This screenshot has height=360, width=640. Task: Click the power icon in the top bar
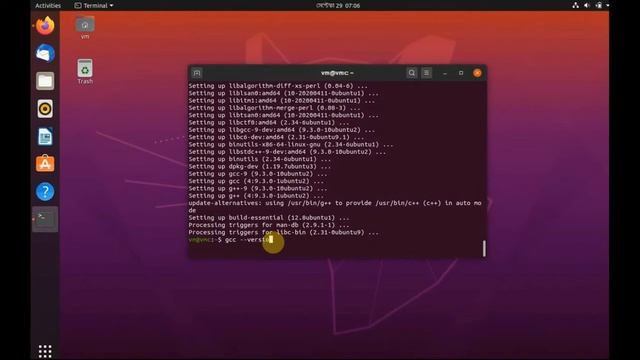pyautogui.click(x=598, y=5)
